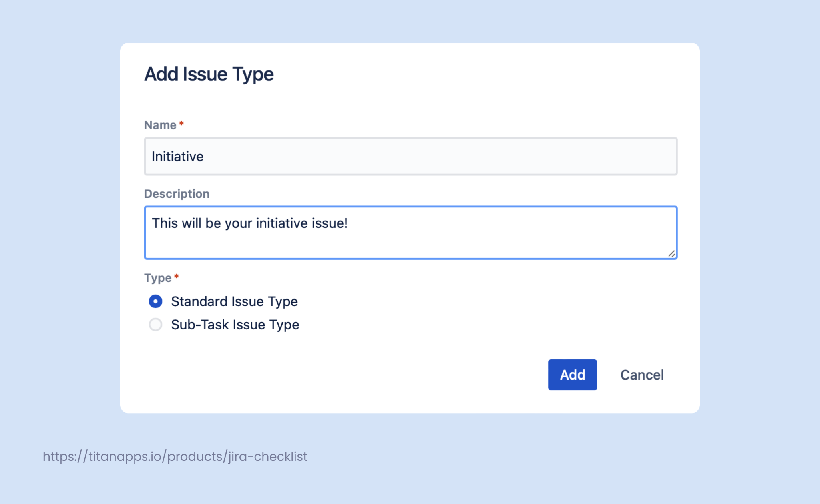Click the red asterisk next to Type
The width and height of the screenshot is (820, 504).
point(176,276)
